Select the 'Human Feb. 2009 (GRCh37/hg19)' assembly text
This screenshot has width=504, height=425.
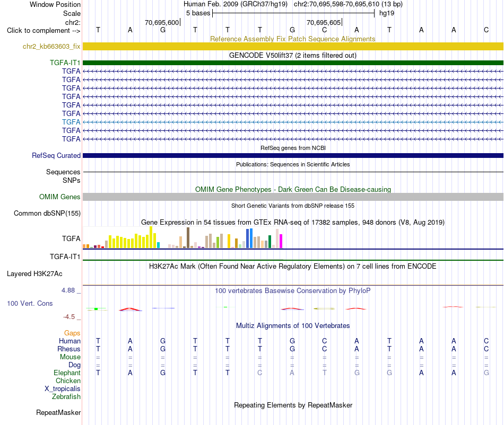tap(236, 4)
